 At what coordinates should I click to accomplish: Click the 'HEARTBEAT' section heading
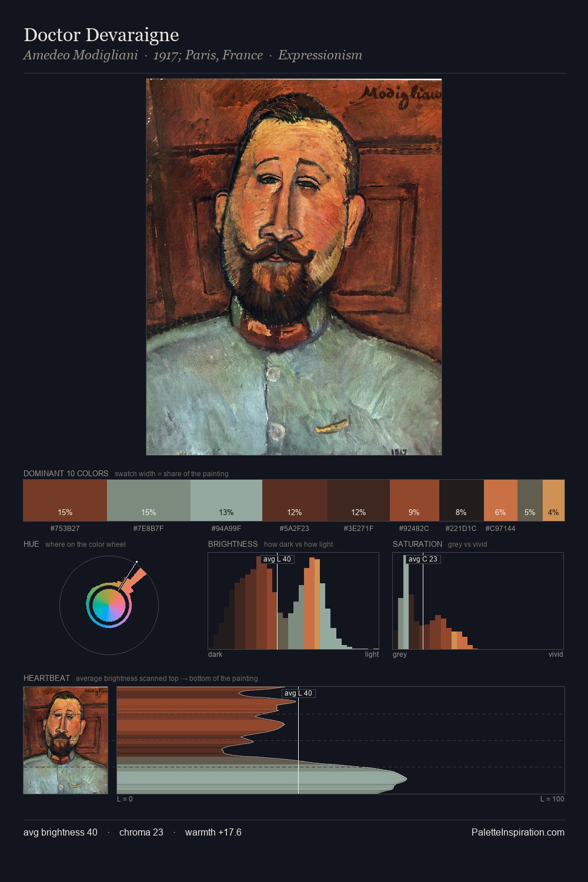[x=46, y=678]
